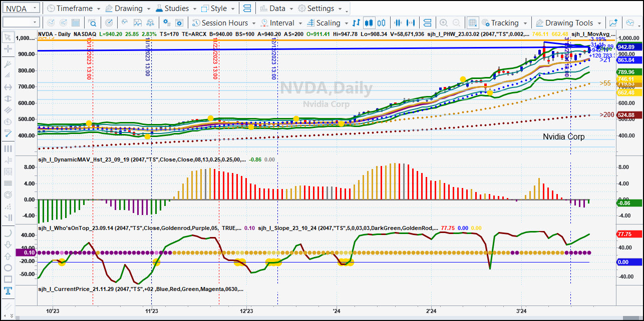Click the sjh_I_CurrentPrice study label
The height and width of the screenshot is (321, 644).
coord(142,289)
